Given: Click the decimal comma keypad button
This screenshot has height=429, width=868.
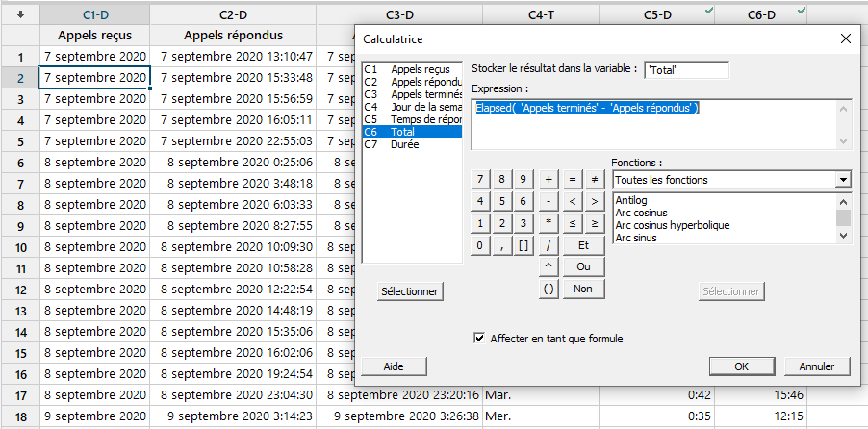Looking at the screenshot, I should [501, 246].
